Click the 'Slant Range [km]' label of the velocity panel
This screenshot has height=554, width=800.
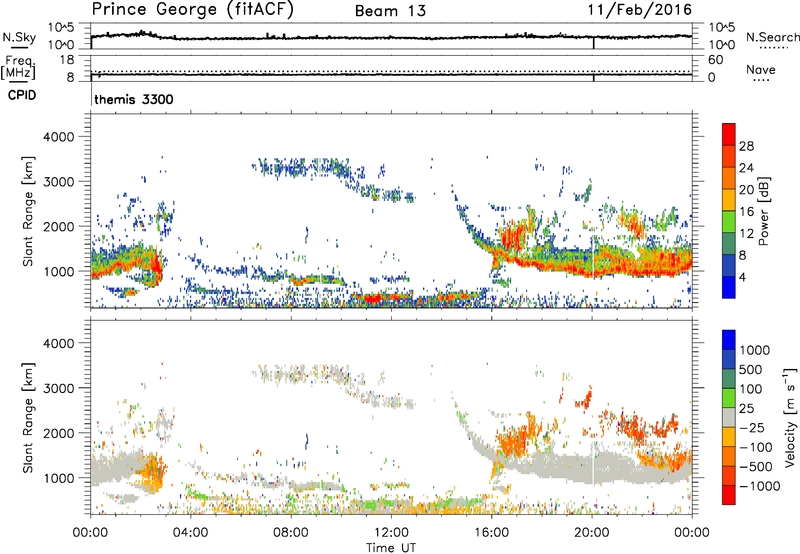28,418
